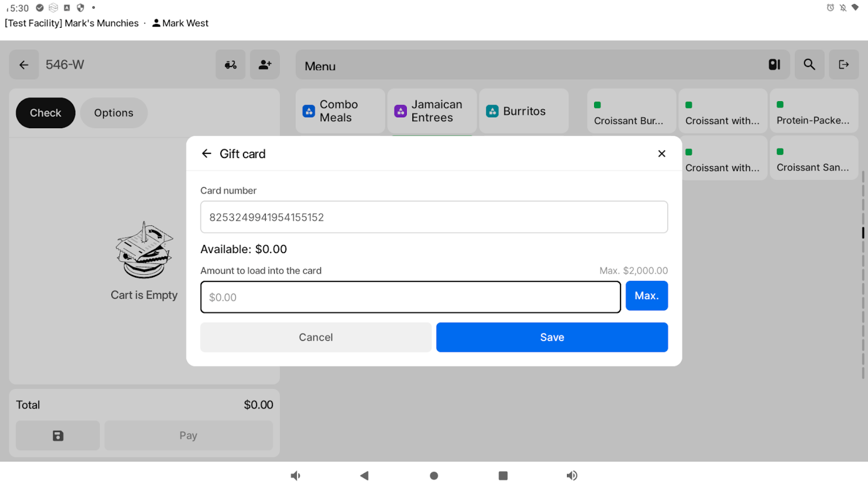Screen dimensions: 868x490
Task: Close the Gift card dialog
Action: pyautogui.click(x=662, y=154)
